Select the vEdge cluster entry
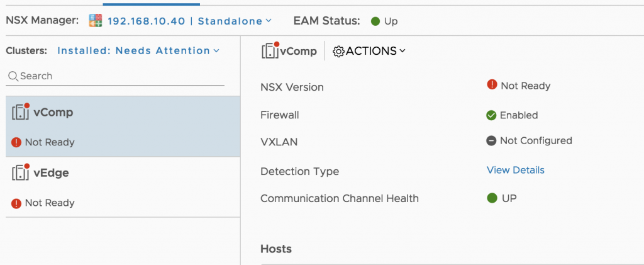This screenshot has width=644, height=265. click(123, 187)
